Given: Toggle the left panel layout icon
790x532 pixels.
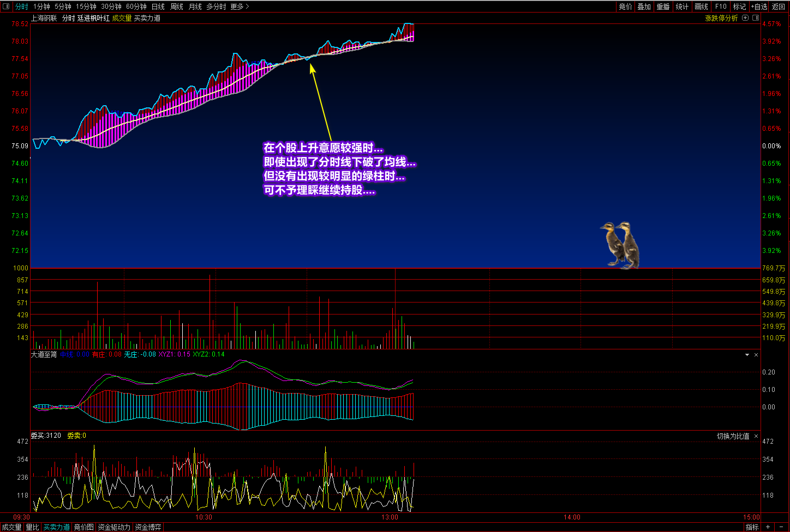Looking at the screenshot, I should coord(7,7).
